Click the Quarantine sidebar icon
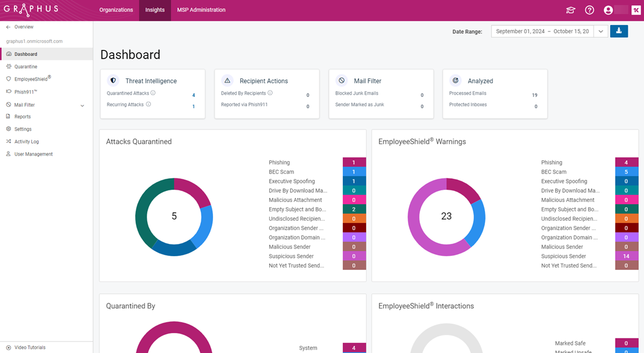Screen dimensions: 644x353 9,67
